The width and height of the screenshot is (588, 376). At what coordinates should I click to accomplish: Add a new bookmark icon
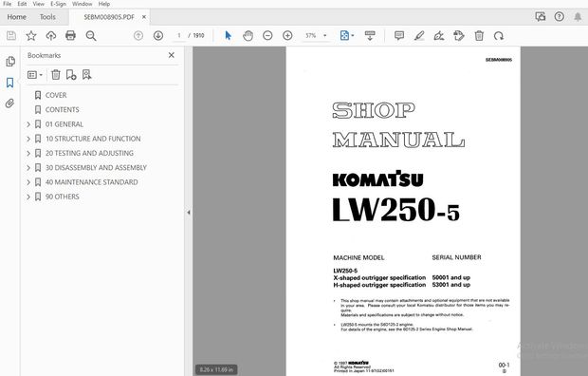(x=71, y=75)
